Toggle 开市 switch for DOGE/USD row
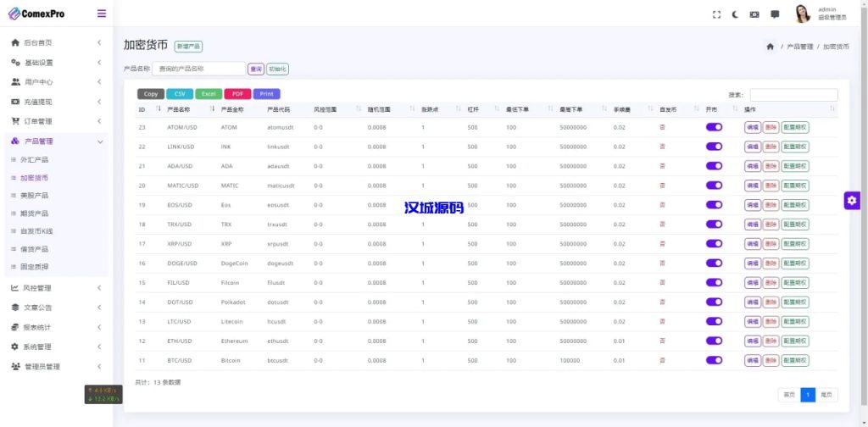Viewport: 868px width, 427px height. point(714,263)
